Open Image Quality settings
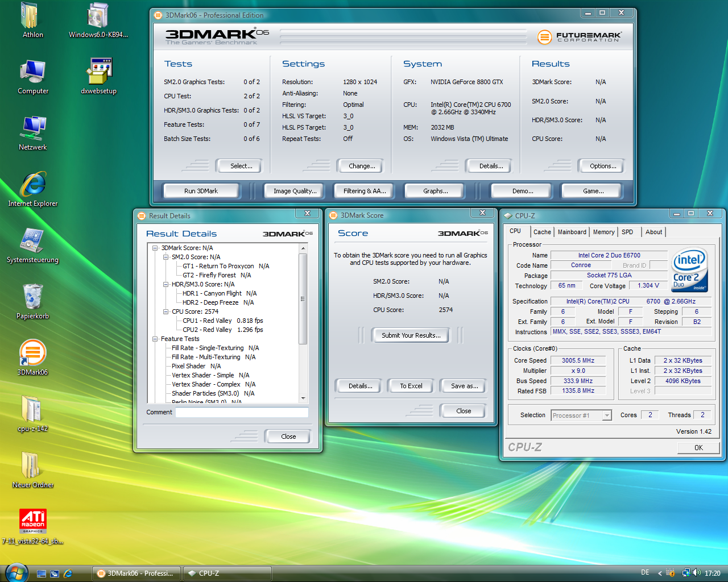 click(295, 191)
